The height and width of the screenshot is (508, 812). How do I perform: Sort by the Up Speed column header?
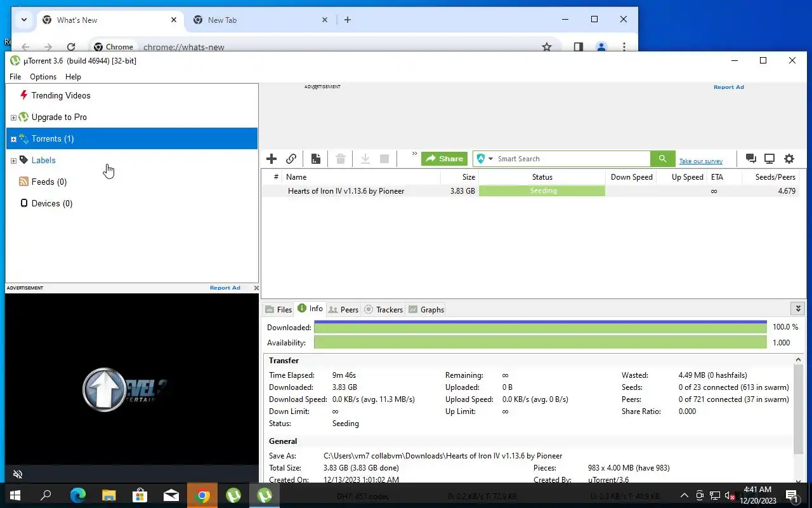682,177
